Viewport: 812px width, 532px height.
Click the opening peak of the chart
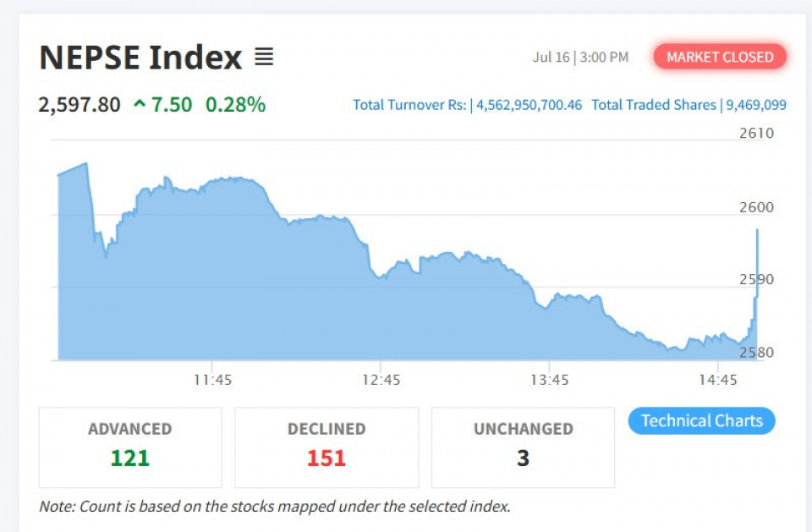tap(85, 164)
